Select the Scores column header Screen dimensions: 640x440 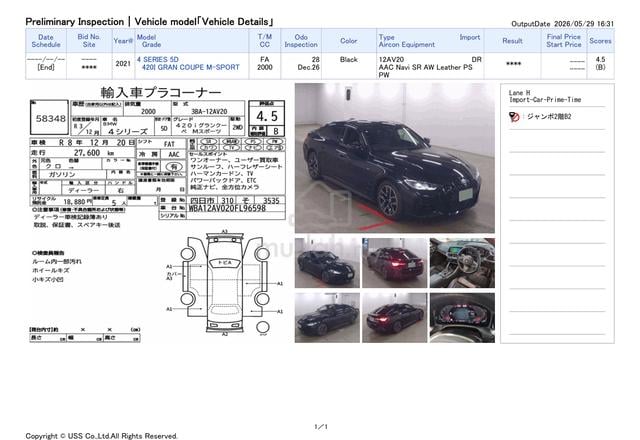[x=600, y=41]
